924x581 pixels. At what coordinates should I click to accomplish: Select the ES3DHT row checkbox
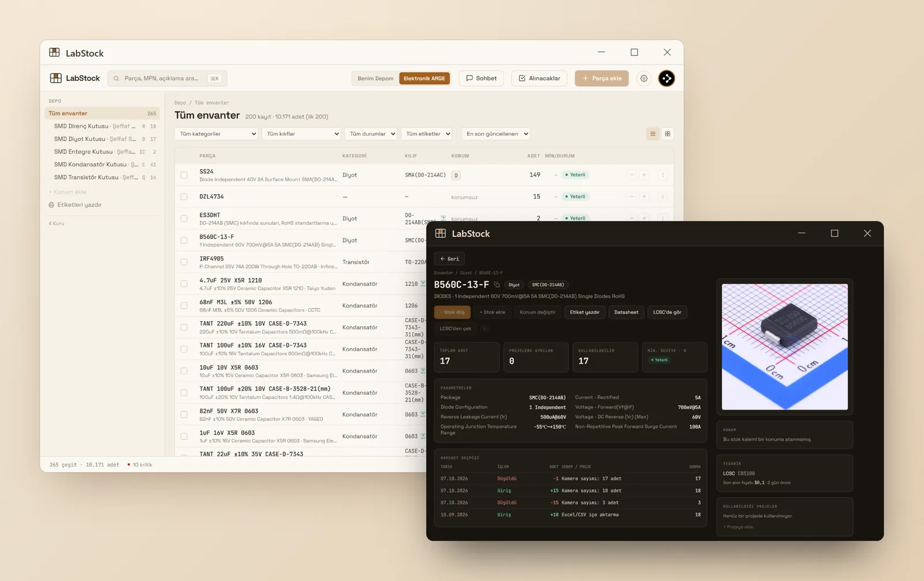pyautogui.click(x=184, y=219)
